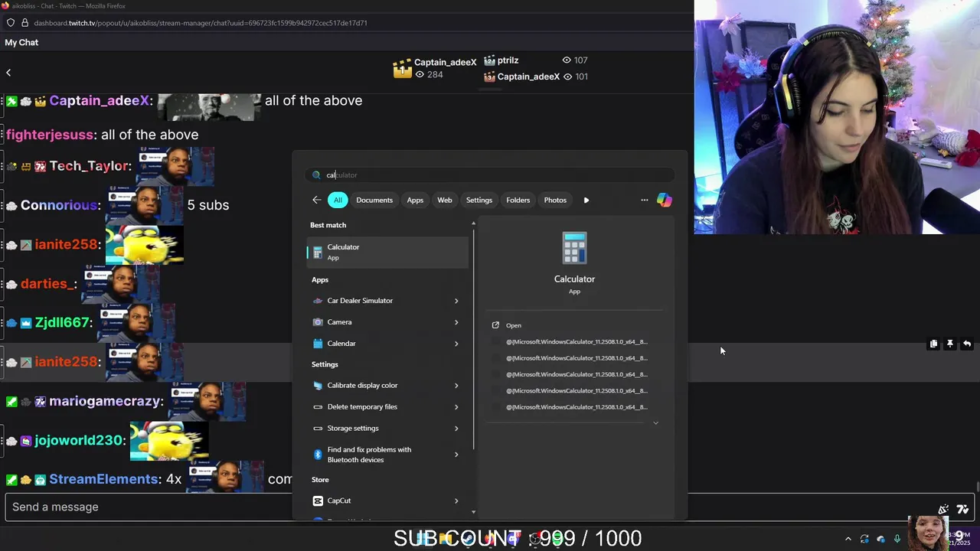Expand Storage settings arrow
This screenshot has height=551, width=980.
click(x=456, y=429)
